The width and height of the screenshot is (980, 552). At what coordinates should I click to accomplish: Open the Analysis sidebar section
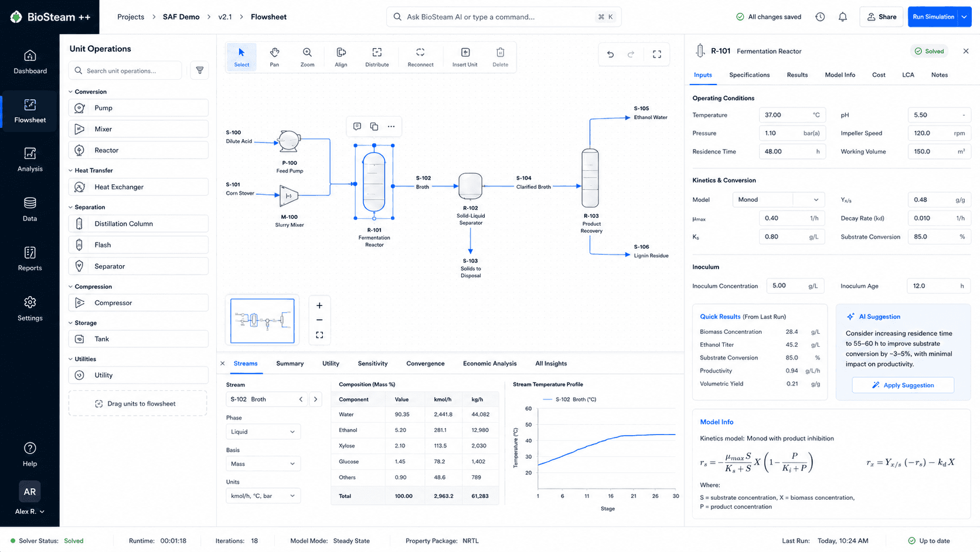(30, 160)
